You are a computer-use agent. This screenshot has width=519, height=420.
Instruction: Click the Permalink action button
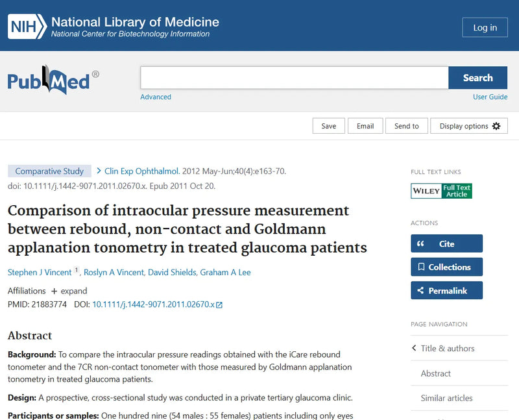(x=446, y=290)
